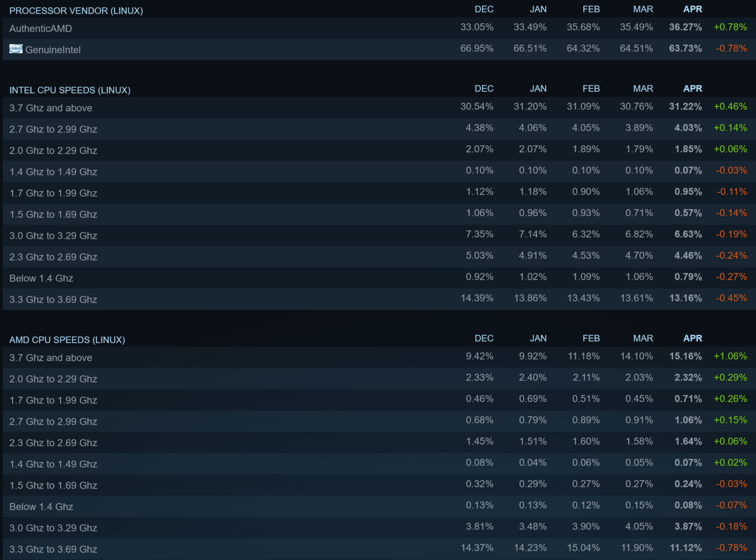This screenshot has width=756, height=560.
Task: Select the AuthenticAMD vendor row label
Action: point(40,29)
